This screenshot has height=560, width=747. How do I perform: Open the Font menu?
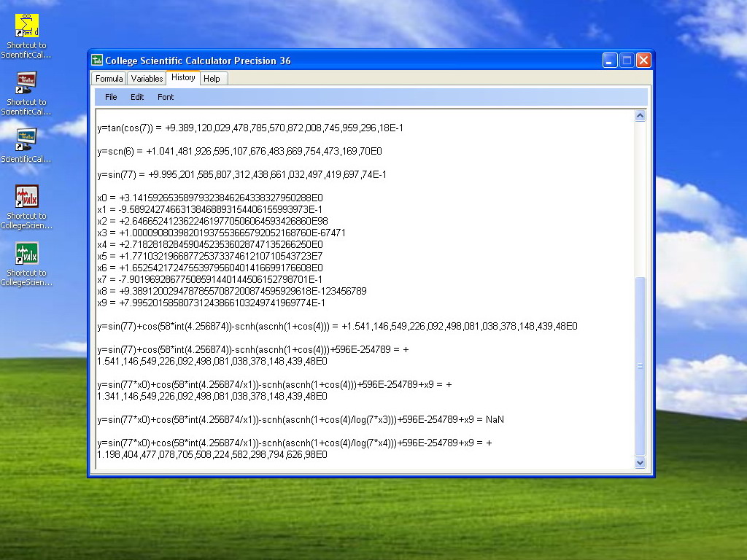pyautogui.click(x=166, y=97)
